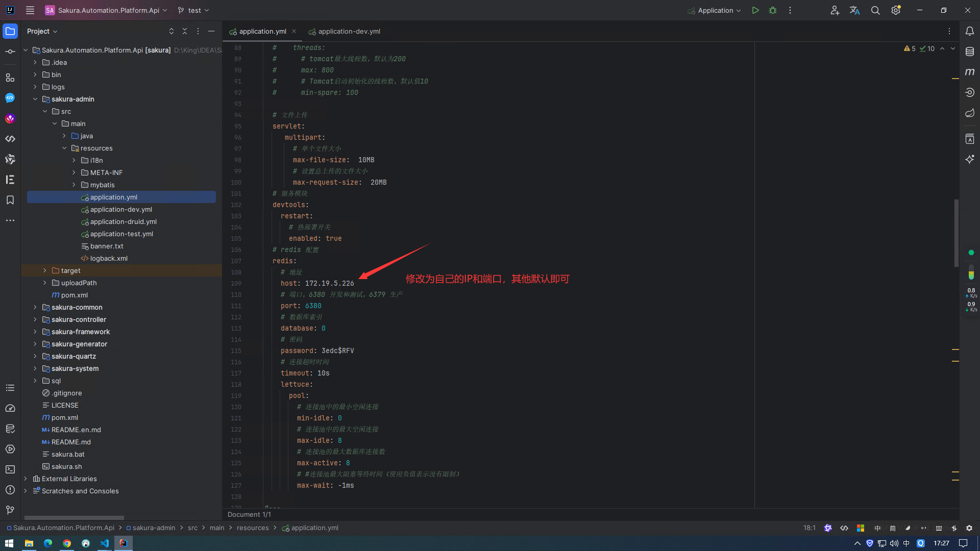Open Chrome from the taskbar
Screen dimensions: 980x551
pyautogui.click(x=67, y=543)
